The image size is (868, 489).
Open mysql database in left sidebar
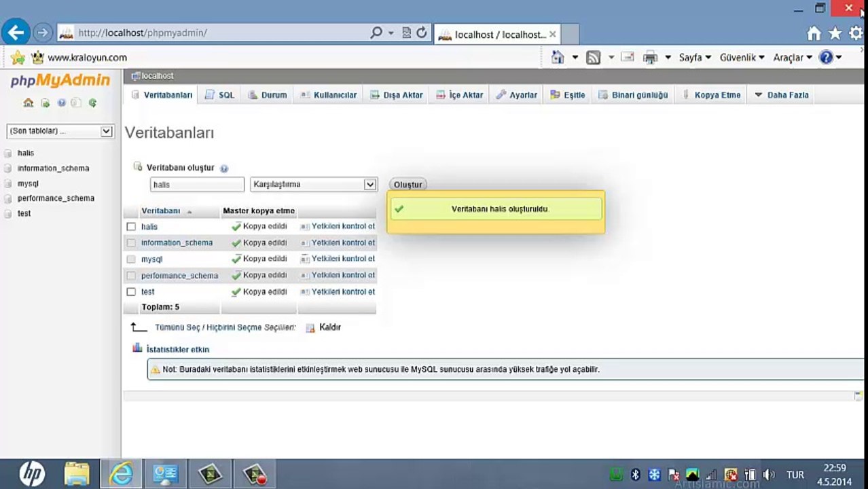[28, 183]
